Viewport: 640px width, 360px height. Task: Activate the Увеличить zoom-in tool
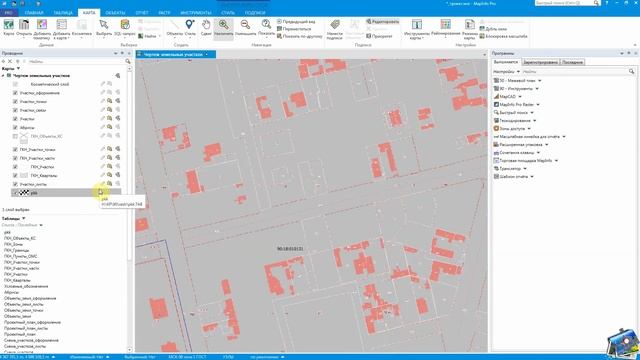[x=223, y=28]
